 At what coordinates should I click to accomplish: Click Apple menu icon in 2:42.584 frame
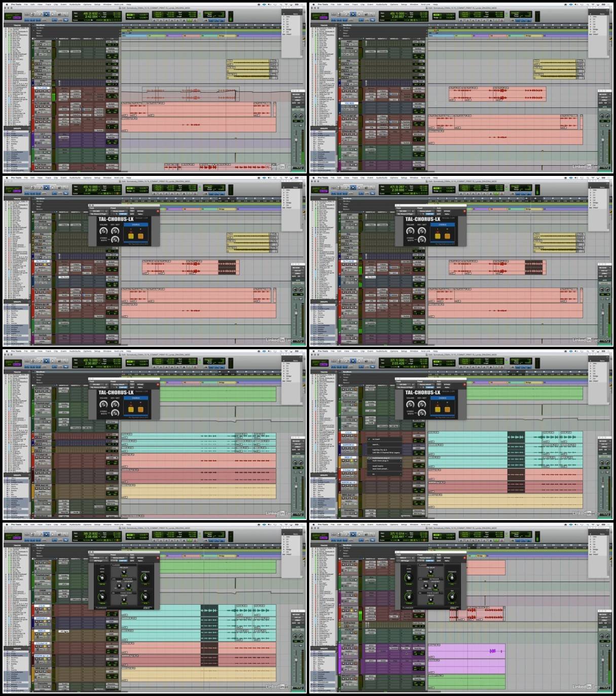[x=6, y=4]
